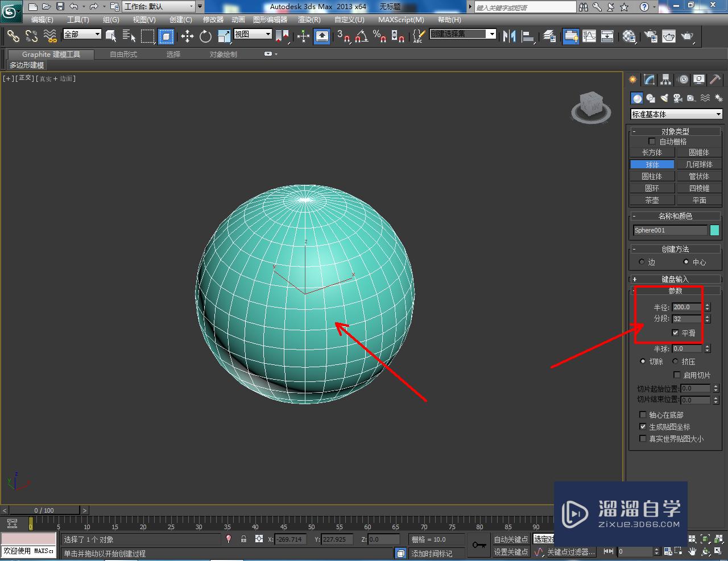Collapse the 对象类型 rollout

(675, 131)
